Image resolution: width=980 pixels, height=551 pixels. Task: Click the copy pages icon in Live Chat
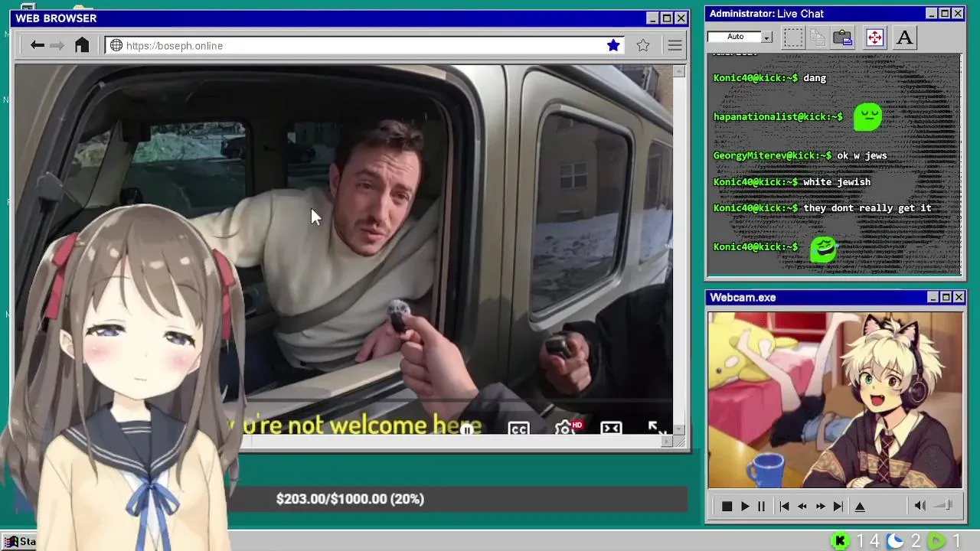pyautogui.click(x=817, y=37)
